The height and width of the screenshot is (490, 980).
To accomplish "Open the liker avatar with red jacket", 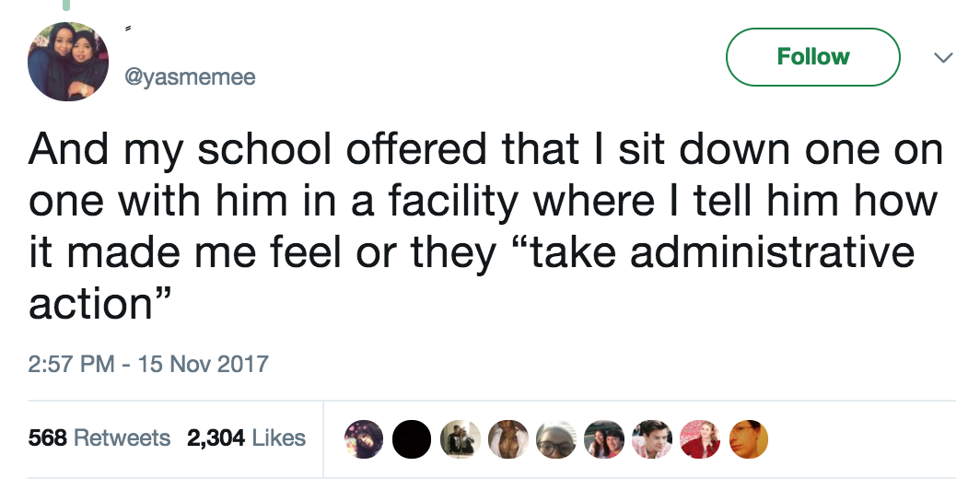I will coord(700,439).
